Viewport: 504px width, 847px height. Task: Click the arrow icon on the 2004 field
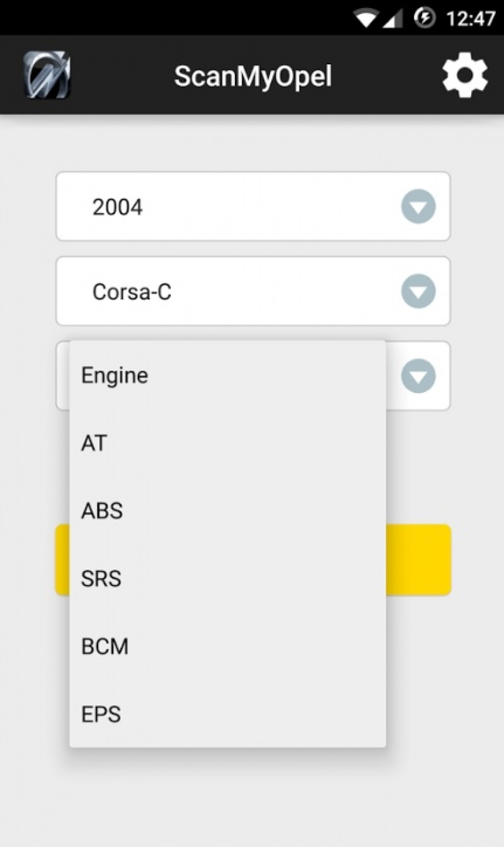(x=418, y=206)
